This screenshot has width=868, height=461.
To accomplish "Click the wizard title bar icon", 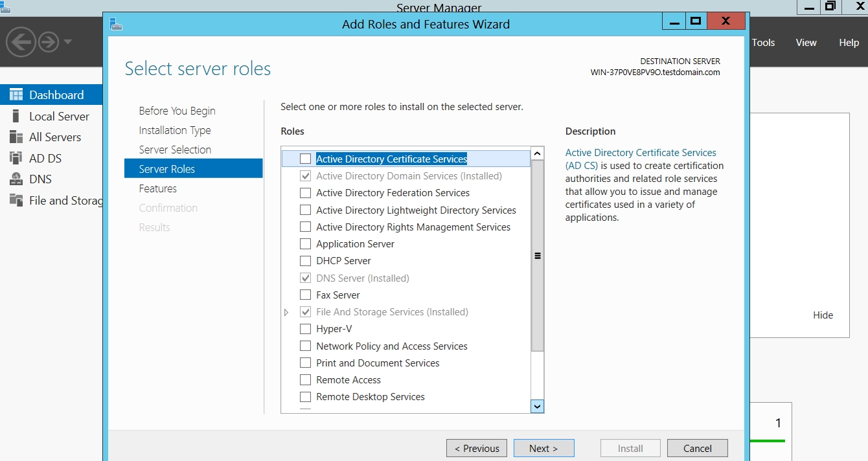I will pos(116,25).
